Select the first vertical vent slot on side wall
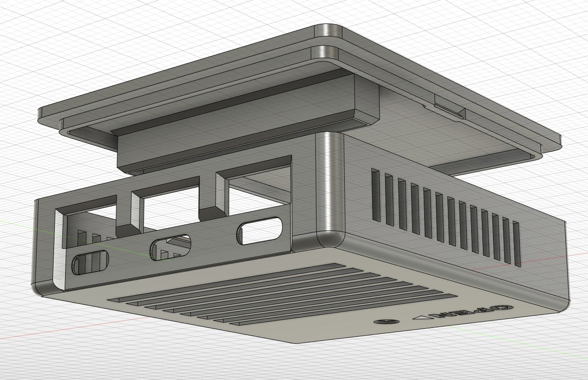 (x=376, y=195)
